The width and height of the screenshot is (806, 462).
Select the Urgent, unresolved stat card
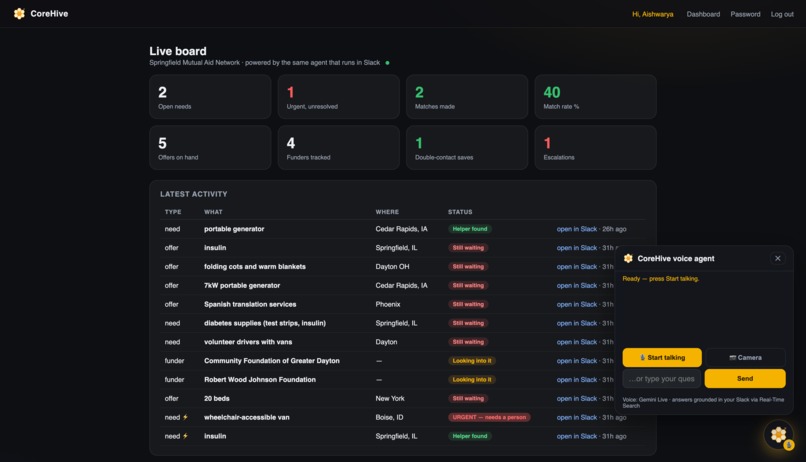point(339,97)
